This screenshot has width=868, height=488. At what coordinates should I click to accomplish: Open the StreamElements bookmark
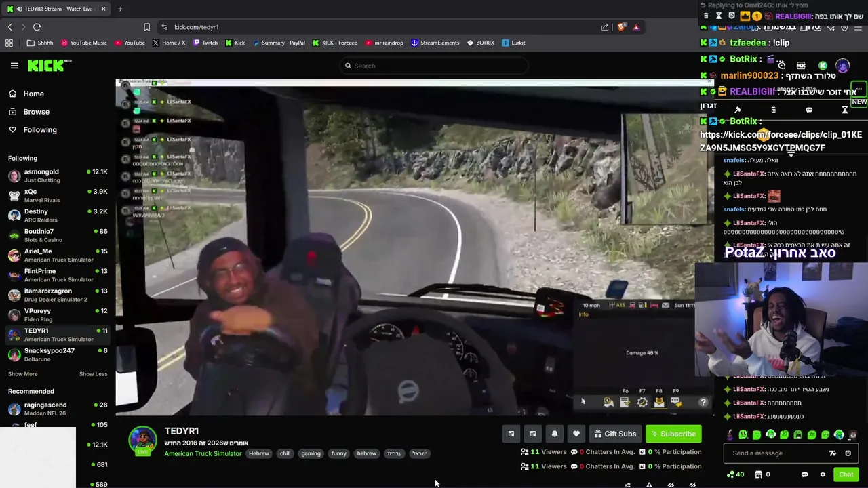435,43
